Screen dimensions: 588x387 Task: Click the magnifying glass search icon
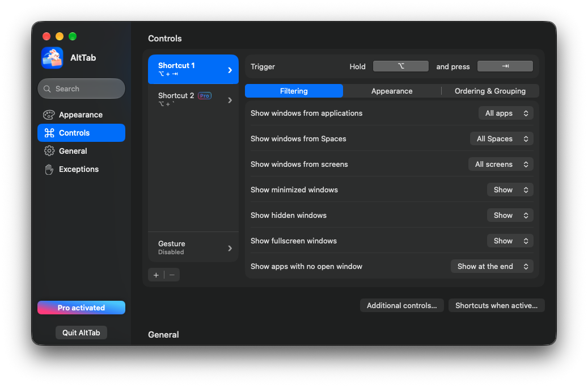pos(47,89)
